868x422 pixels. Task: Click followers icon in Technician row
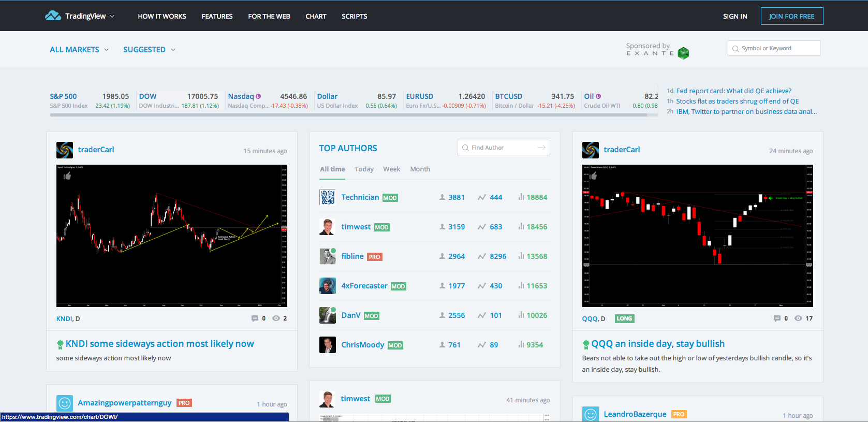tap(442, 197)
